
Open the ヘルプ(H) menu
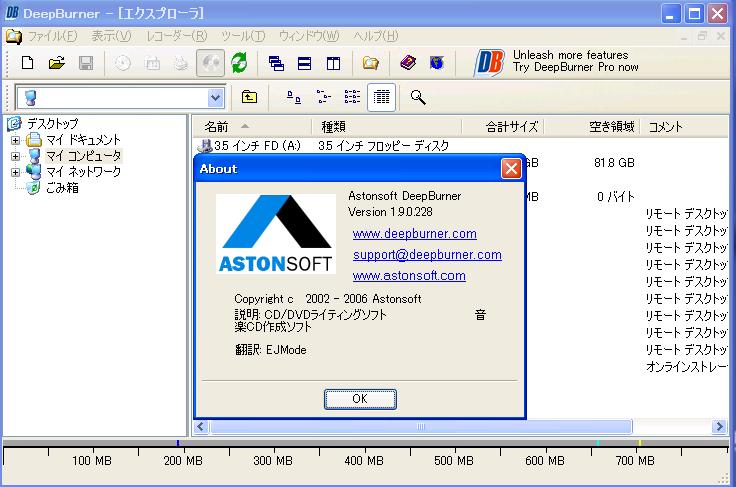376,36
